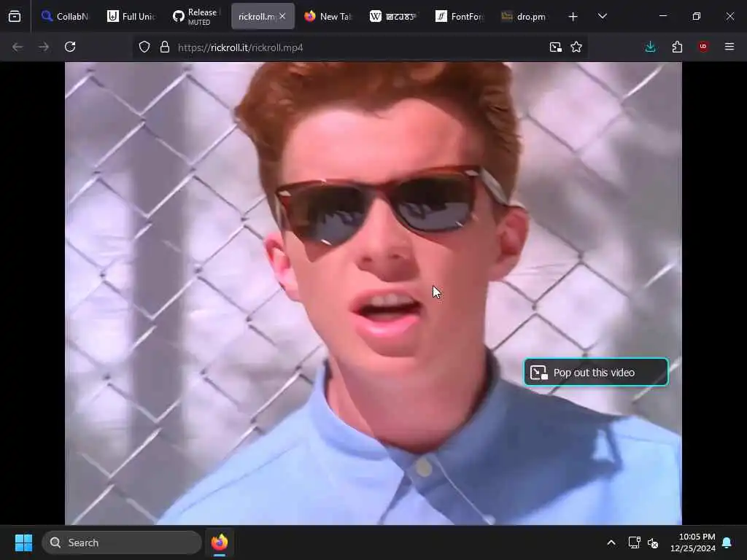Restore down the Firefox window
Screen dimensions: 747x560
(697, 16)
